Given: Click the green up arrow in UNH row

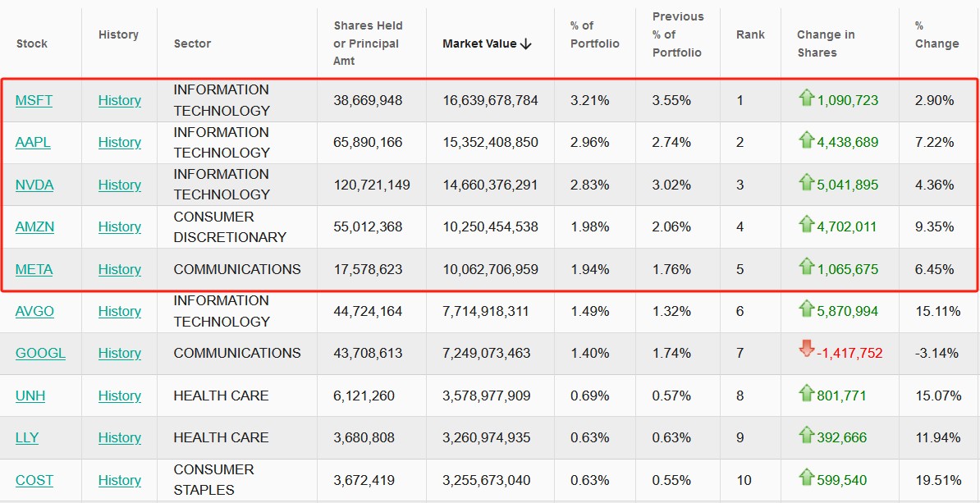Looking at the screenshot, I should [x=806, y=394].
